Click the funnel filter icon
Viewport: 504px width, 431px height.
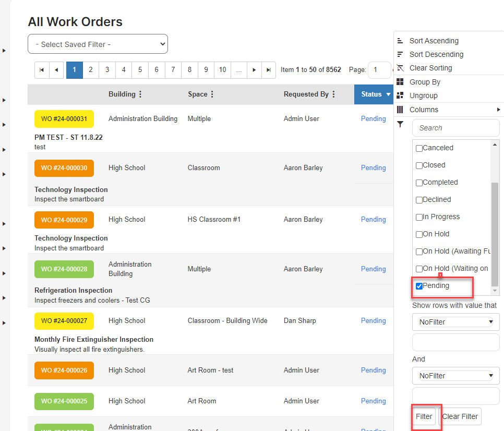pos(400,124)
